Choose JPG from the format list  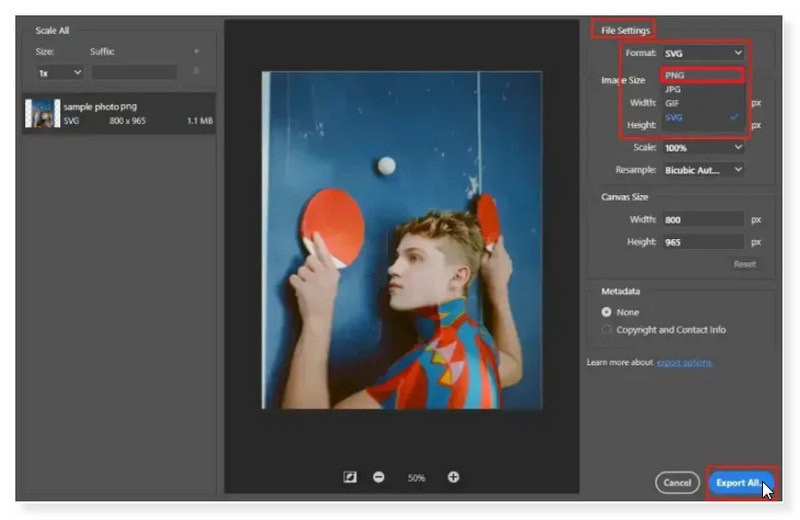point(702,89)
